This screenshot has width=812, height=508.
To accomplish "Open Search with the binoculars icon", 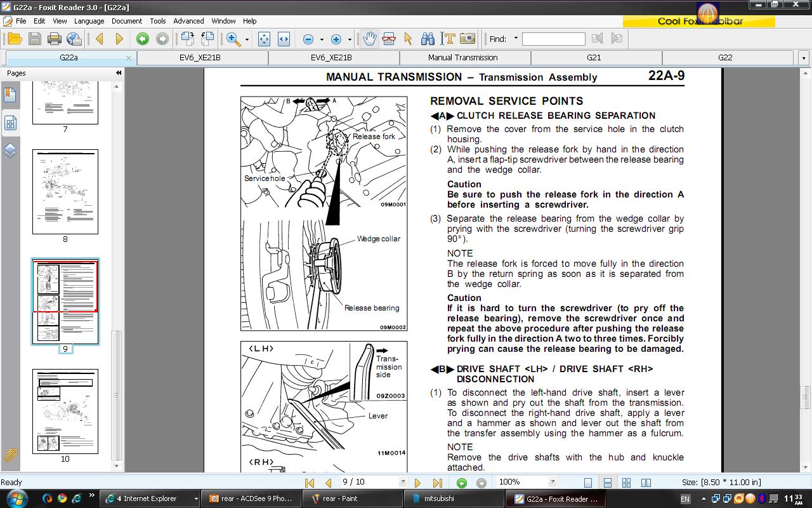I will point(428,39).
